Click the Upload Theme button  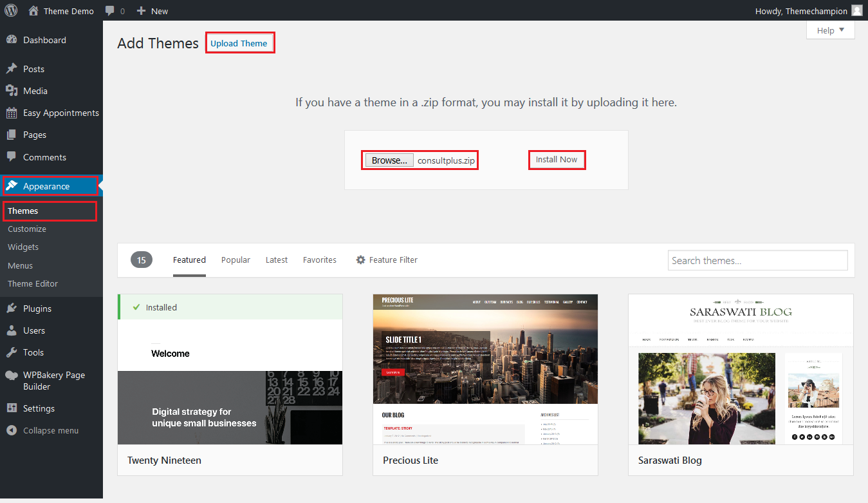point(239,43)
